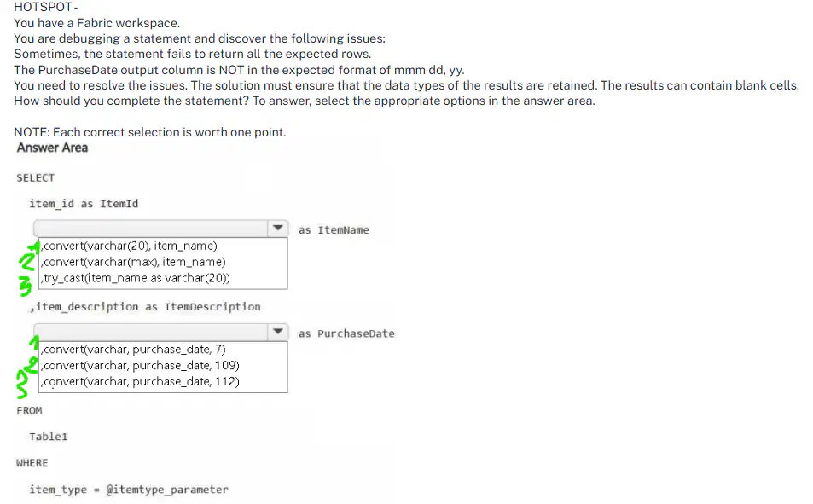Click green handwritten 1 beside purchase_date, 7
The image size is (813, 504).
point(34,342)
